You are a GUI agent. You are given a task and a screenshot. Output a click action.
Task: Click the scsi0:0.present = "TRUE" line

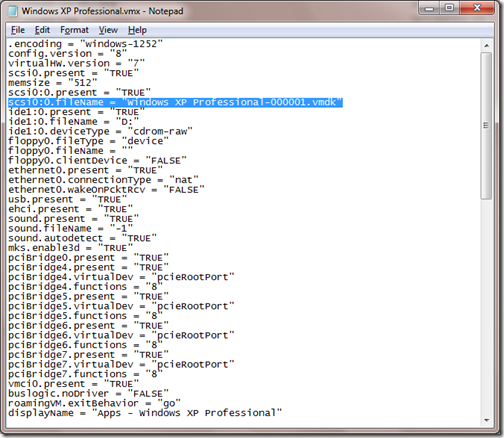tap(79, 92)
